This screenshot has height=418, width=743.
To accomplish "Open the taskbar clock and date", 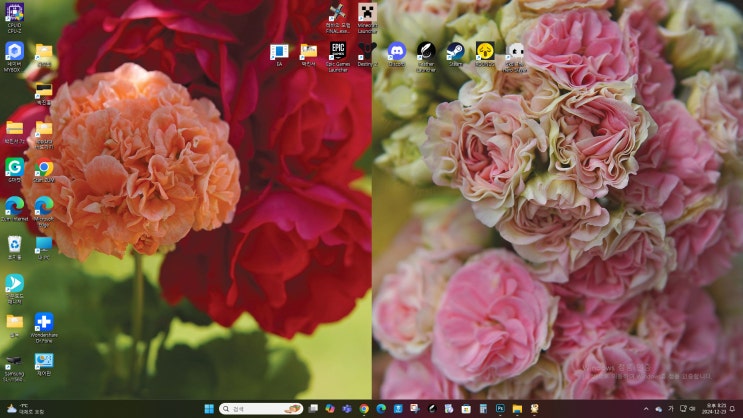I will 716,409.
